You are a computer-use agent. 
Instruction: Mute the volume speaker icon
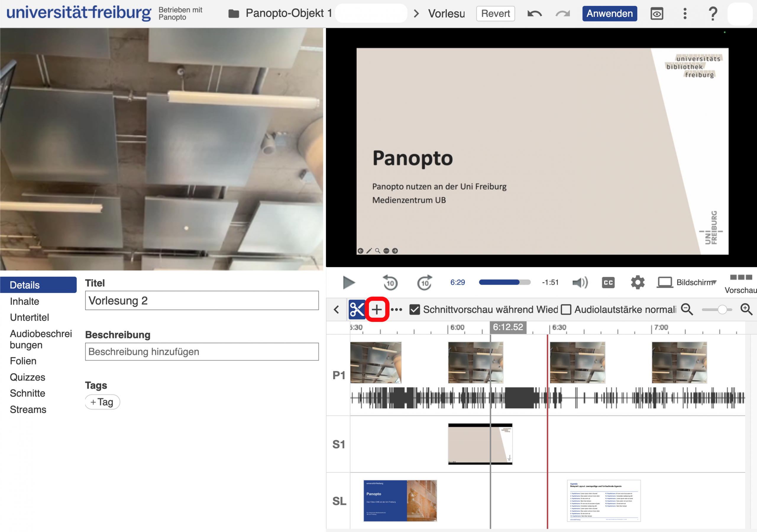tap(580, 283)
